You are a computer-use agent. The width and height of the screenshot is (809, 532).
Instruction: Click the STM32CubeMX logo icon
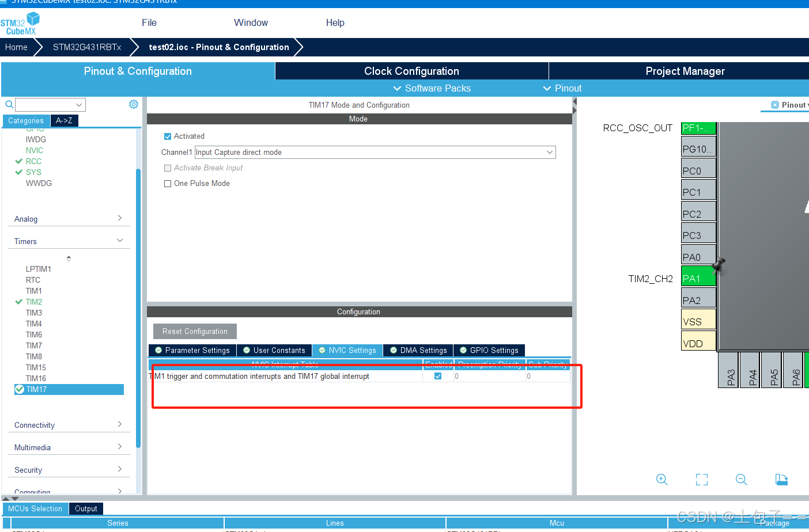pyautogui.click(x=20, y=24)
